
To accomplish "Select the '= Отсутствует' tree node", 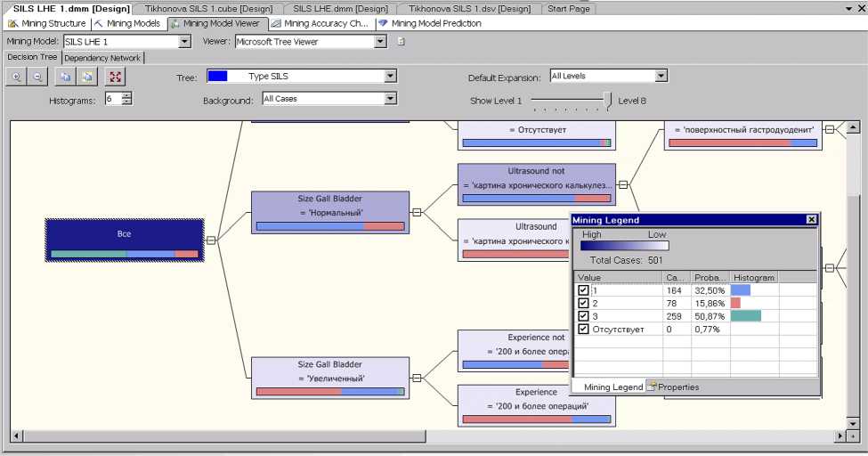I will (537, 135).
